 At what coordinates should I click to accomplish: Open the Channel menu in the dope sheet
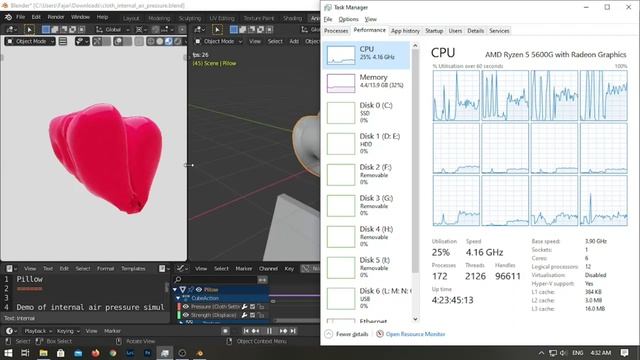pyautogui.click(x=268, y=269)
